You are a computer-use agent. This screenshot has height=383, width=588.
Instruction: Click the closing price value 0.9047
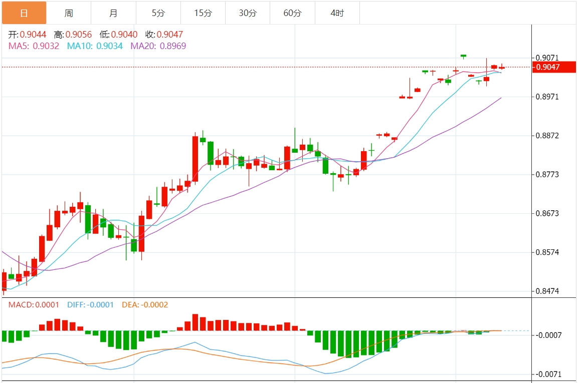click(x=170, y=35)
